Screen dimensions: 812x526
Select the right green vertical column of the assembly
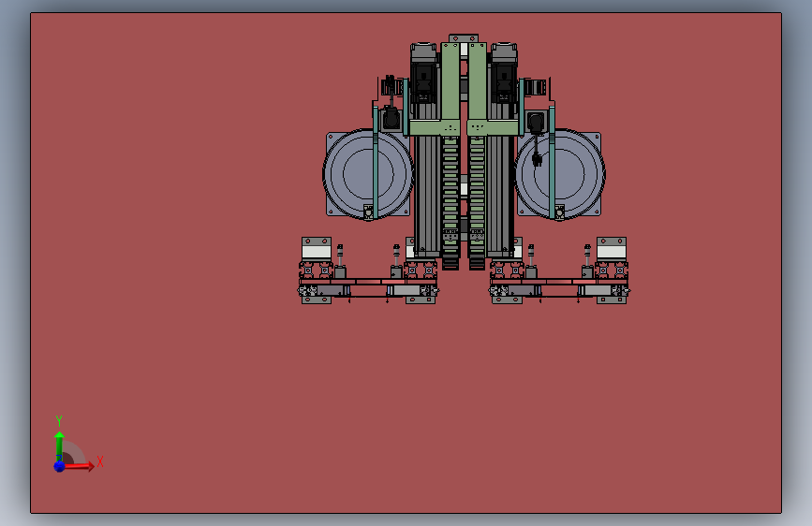pos(477,81)
